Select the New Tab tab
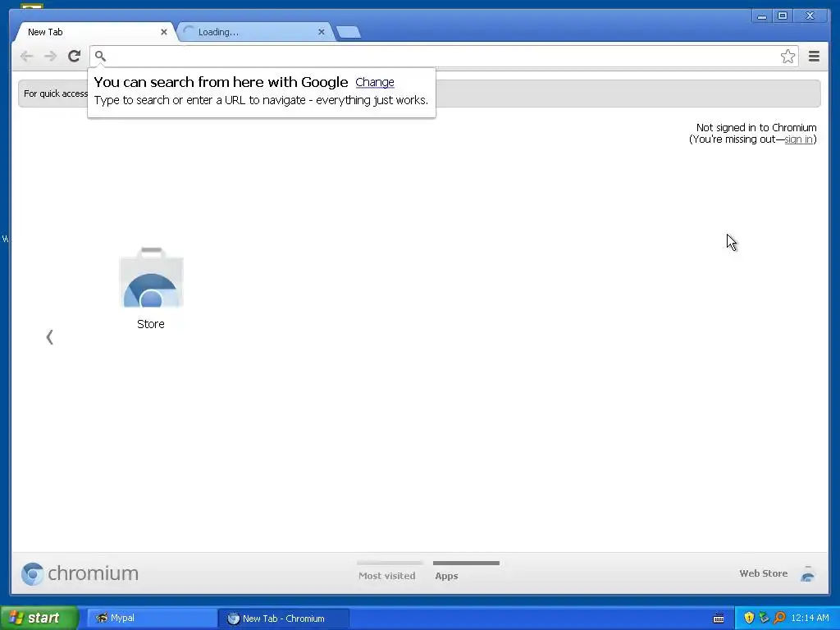Screen dimensions: 840x630 [94, 32]
